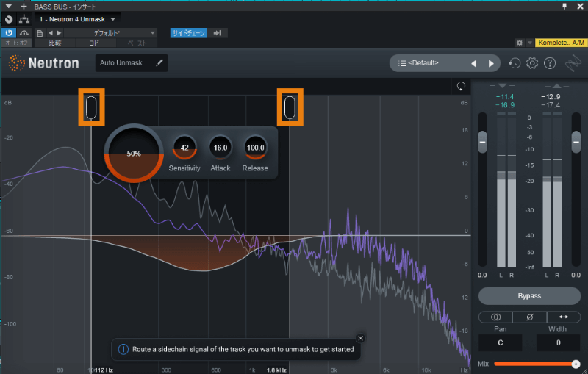
Task: Select the next Neutron preset arrow
Action: 491,63
